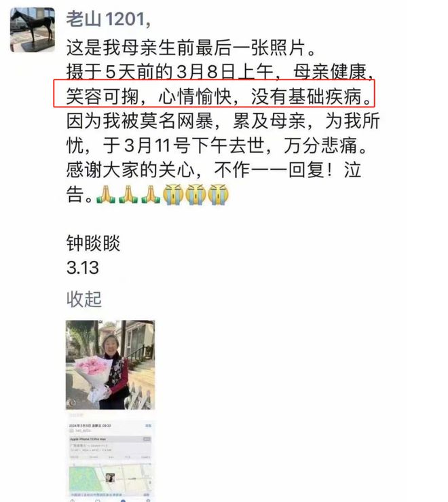Click the format badge in the device row

click(x=147, y=439)
